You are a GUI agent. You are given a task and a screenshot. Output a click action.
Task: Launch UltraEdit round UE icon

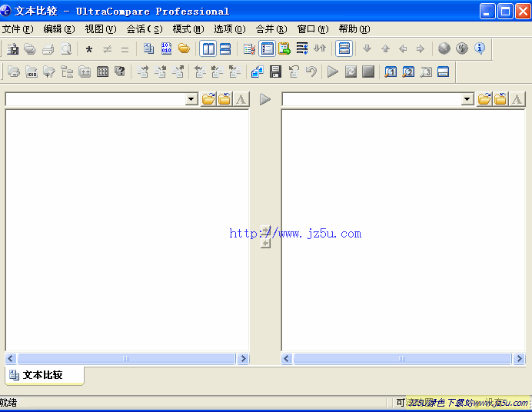462,48
